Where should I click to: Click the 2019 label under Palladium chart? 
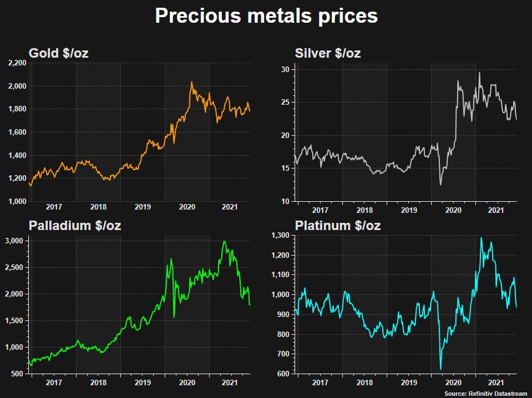click(x=143, y=382)
